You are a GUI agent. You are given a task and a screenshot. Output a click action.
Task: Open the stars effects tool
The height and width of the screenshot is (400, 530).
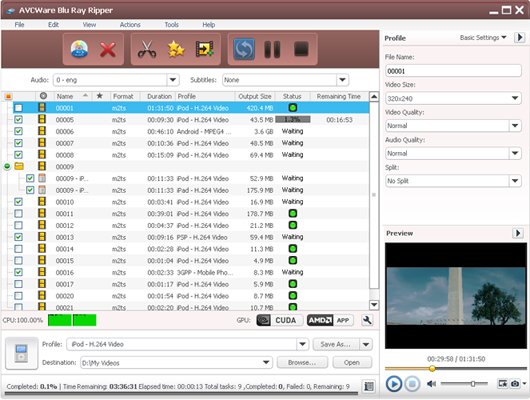pos(176,49)
